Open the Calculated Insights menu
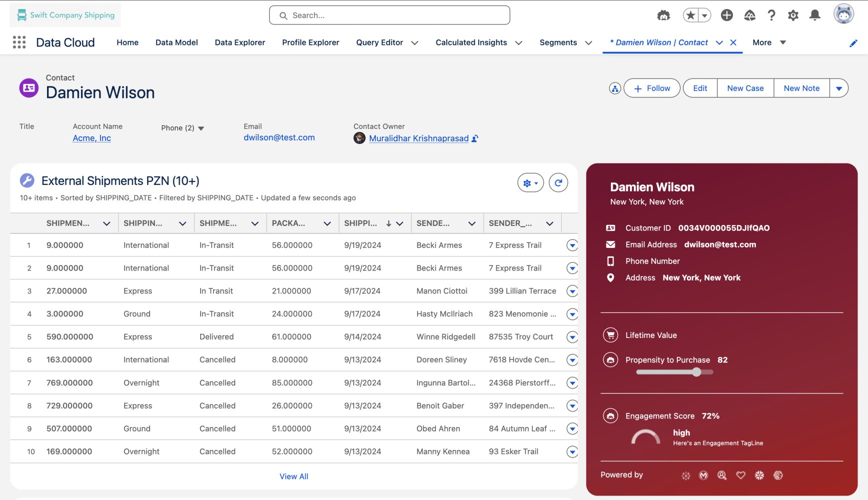868x500 pixels. pos(519,42)
